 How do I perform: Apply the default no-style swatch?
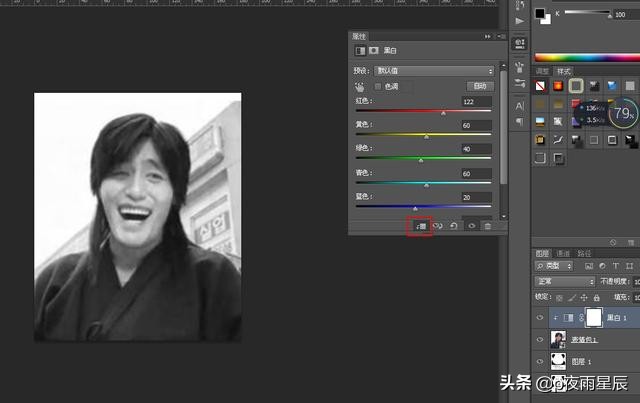pos(541,86)
